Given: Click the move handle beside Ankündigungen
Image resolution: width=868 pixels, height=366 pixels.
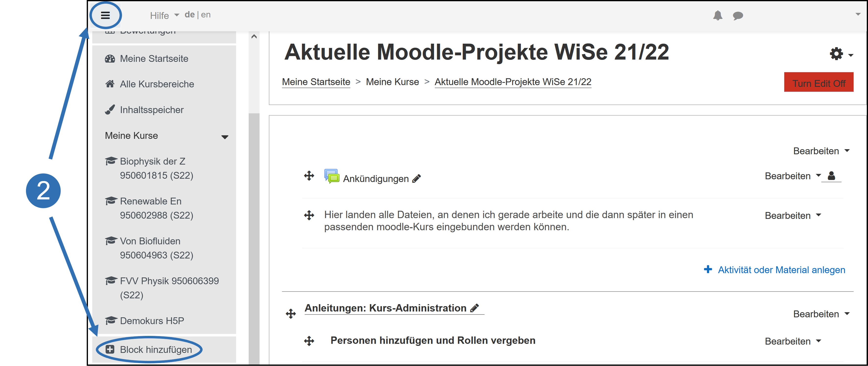Looking at the screenshot, I should [309, 176].
